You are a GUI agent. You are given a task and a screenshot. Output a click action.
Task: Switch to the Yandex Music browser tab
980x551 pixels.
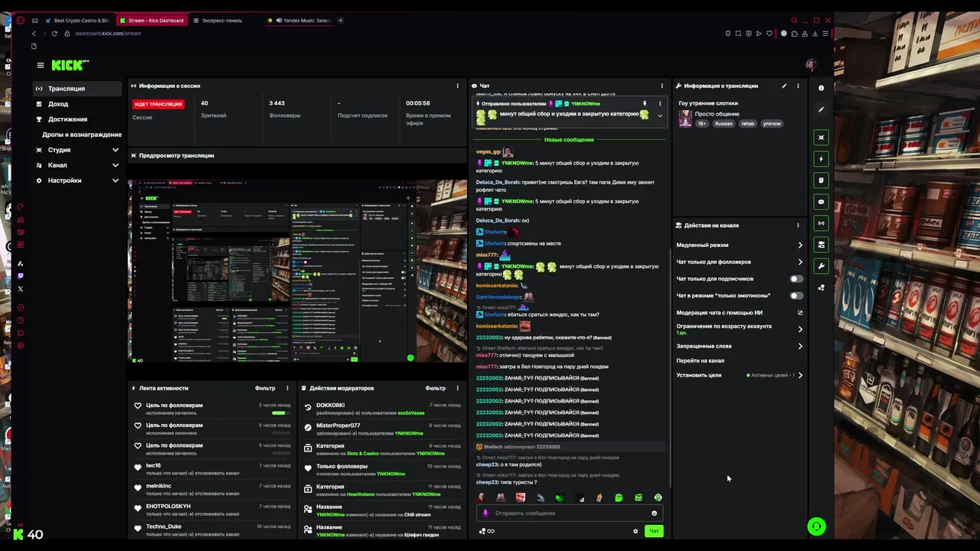299,21
